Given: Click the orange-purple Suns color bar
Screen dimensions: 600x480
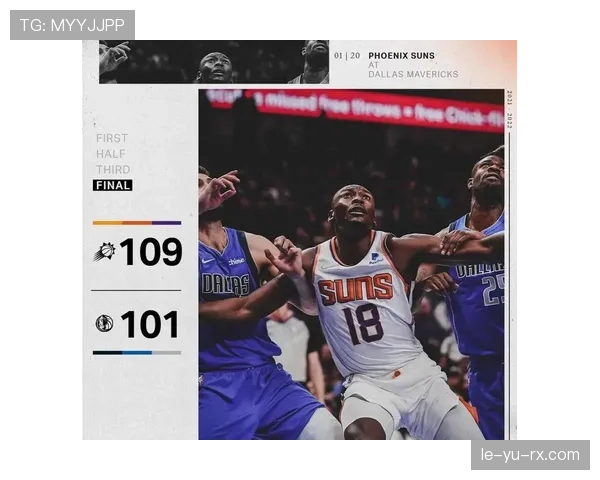Looking at the screenshot, I should pyautogui.click(x=137, y=223).
